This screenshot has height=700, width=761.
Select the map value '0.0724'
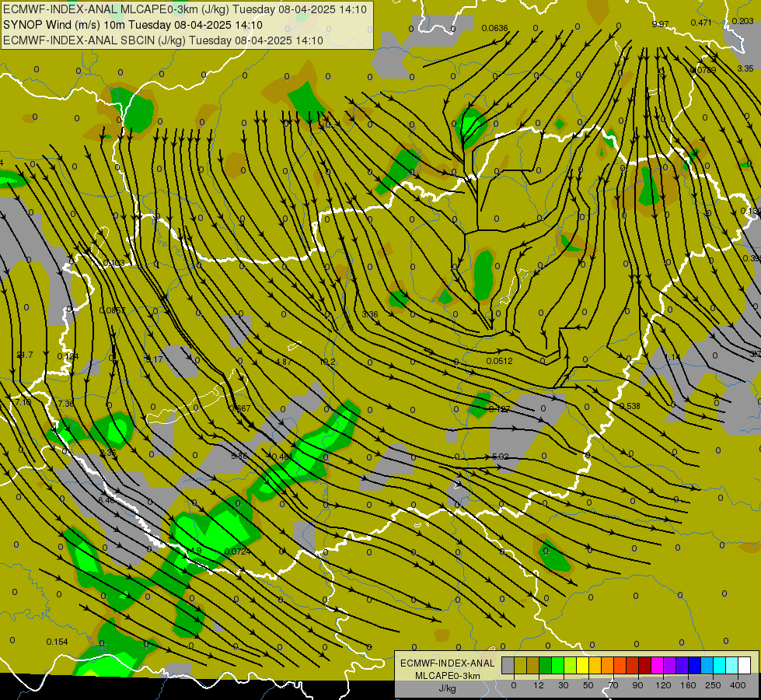tap(237, 552)
